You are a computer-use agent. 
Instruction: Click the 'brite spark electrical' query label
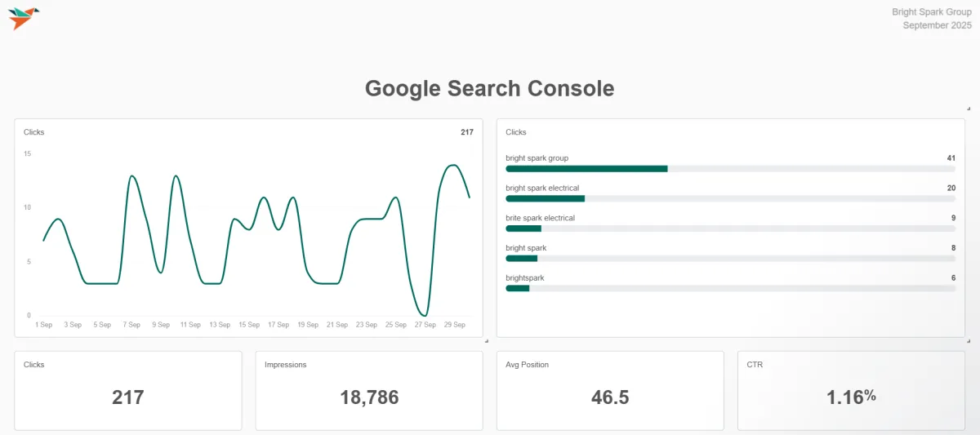click(540, 218)
